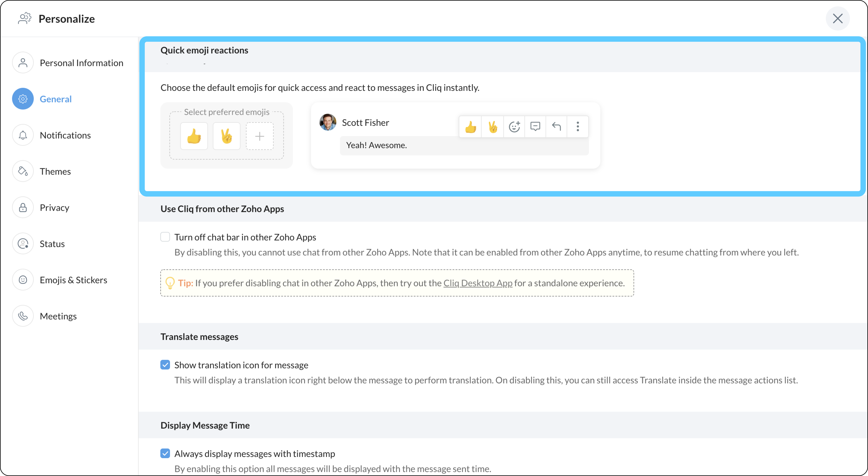Image resolution: width=868 pixels, height=476 pixels.
Task: Open the add emoji reaction picker icon
Action: point(514,127)
